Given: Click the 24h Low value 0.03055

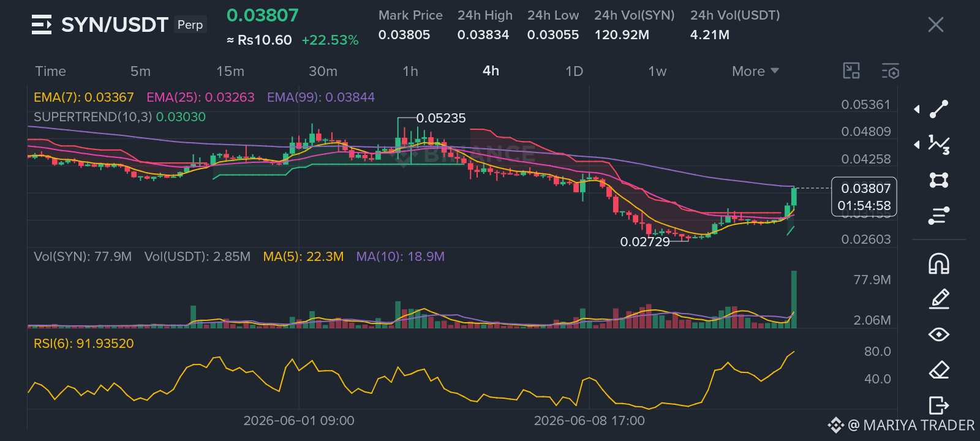Looking at the screenshot, I should pyautogui.click(x=553, y=35).
